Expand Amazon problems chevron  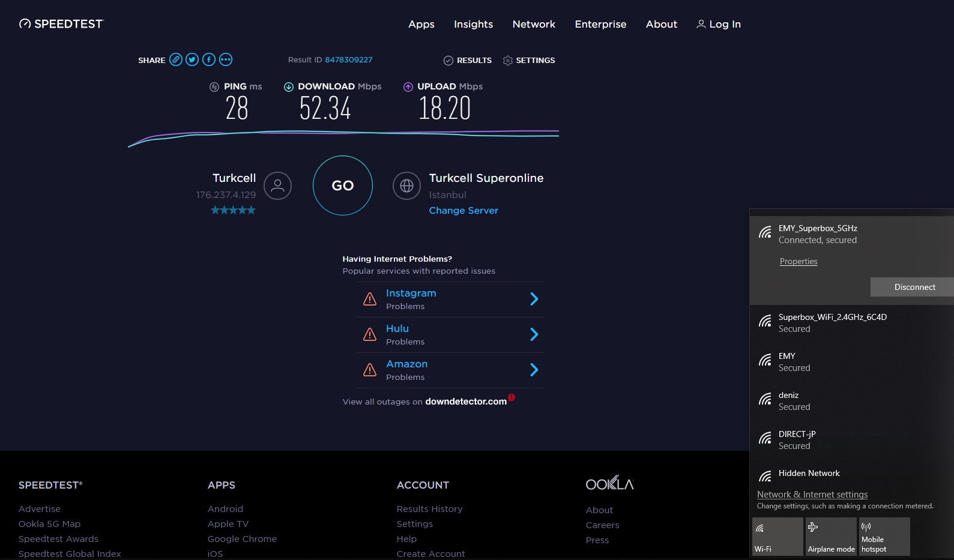(x=534, y=370)
